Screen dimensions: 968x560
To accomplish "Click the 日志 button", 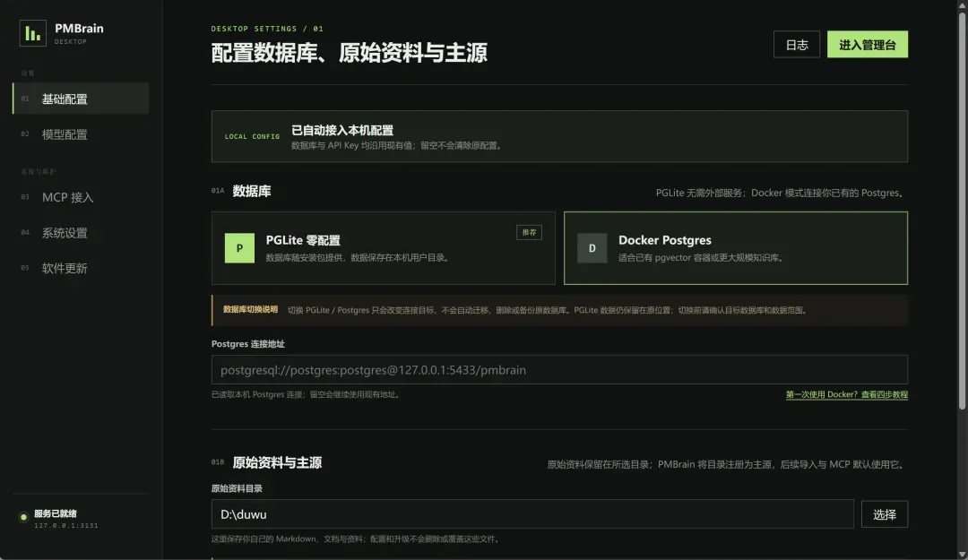I will coord(797,45).
